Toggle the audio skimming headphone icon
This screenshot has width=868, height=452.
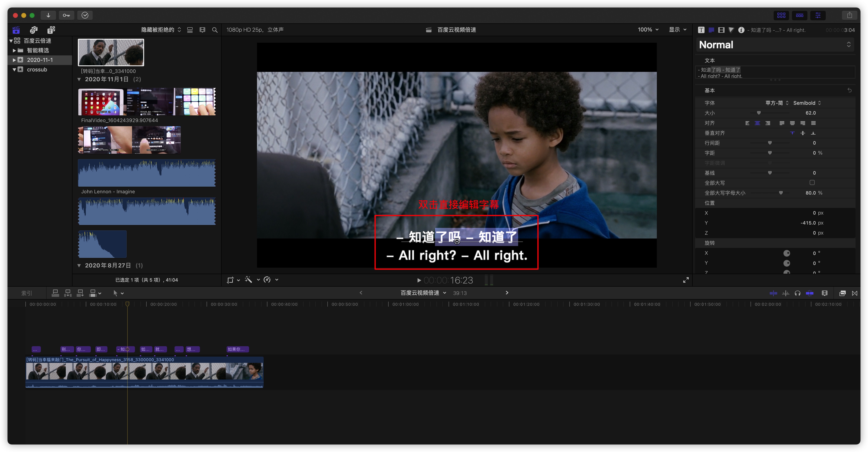(797, 293)
